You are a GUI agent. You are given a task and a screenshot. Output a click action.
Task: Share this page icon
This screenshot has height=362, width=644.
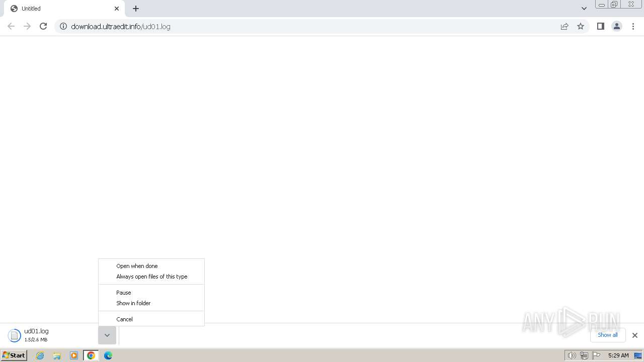click(x=565, y=26)
